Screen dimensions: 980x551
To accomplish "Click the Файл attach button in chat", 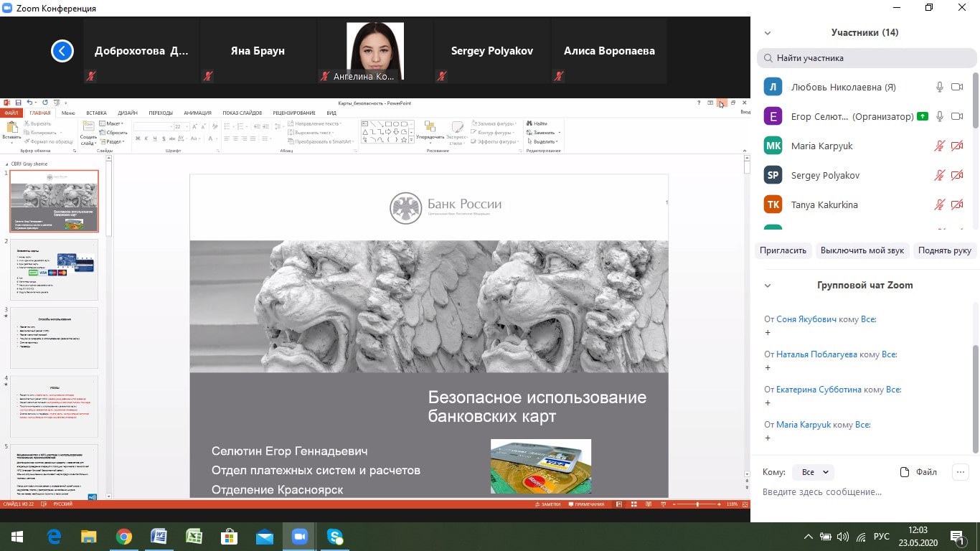I will pyautogui.click(x=918, y=472).
